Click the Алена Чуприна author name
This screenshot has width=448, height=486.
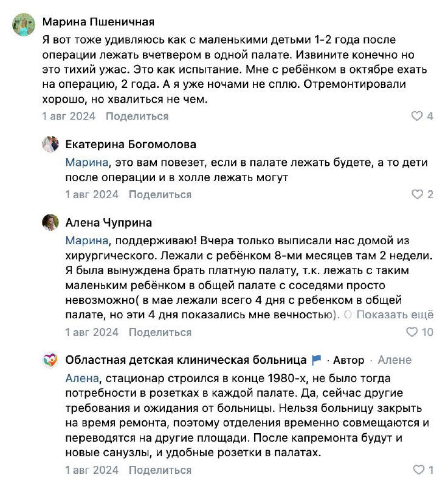108,222
